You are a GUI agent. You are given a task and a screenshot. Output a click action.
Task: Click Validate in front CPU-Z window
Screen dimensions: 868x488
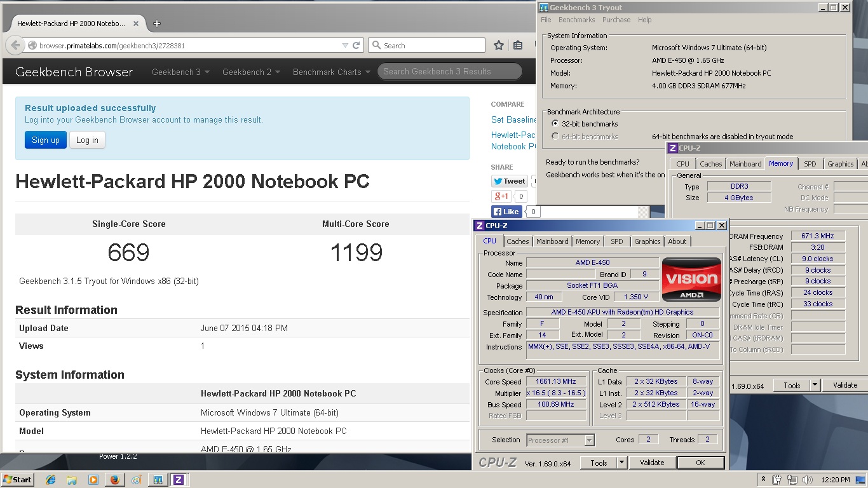pyautogui.click(x=652, y=463)
